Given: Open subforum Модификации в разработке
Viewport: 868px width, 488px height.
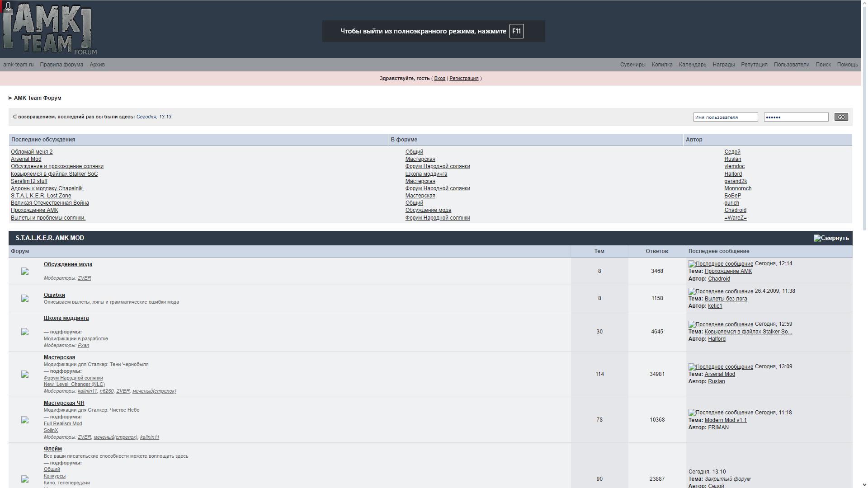Looking at the screenshot, I should click(x=76, y=338).
